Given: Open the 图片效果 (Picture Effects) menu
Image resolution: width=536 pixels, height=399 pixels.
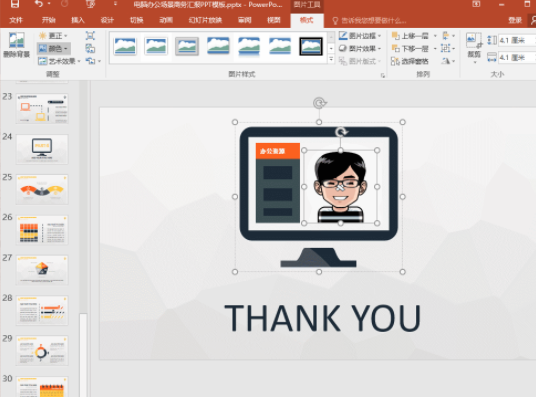Looking at the screenshot, I should 360,49.
